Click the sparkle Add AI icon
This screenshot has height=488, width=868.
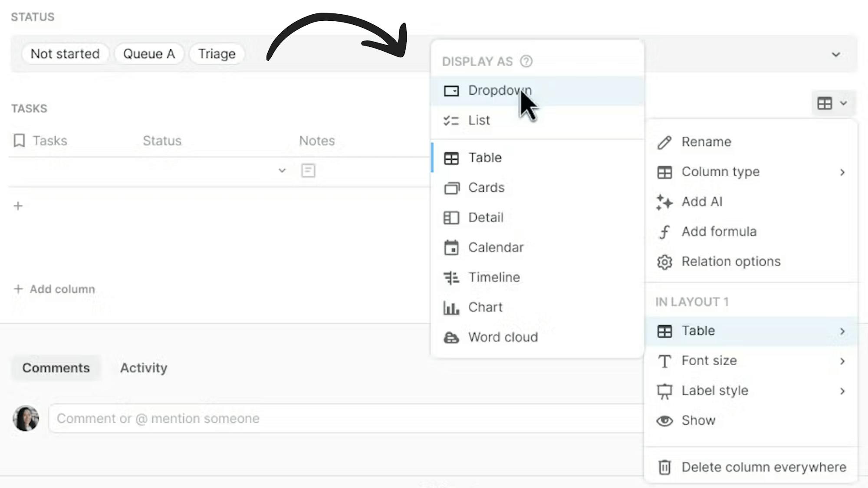point(664,202)
